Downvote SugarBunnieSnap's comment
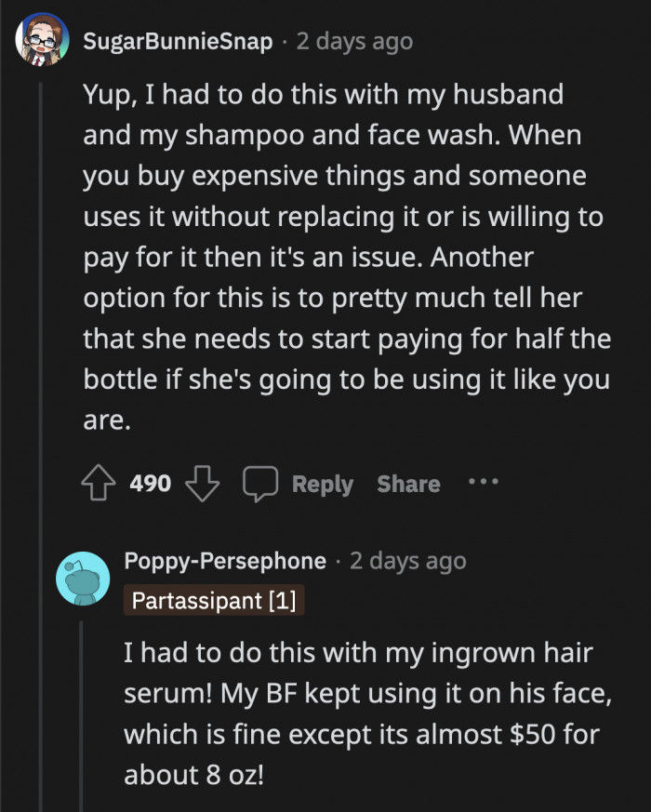 pos(201,484)
